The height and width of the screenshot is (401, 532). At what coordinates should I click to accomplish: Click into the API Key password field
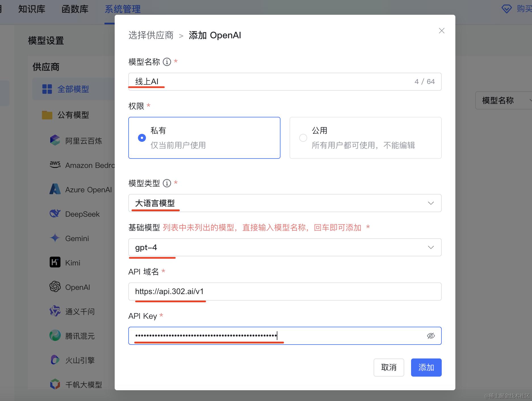285,336
